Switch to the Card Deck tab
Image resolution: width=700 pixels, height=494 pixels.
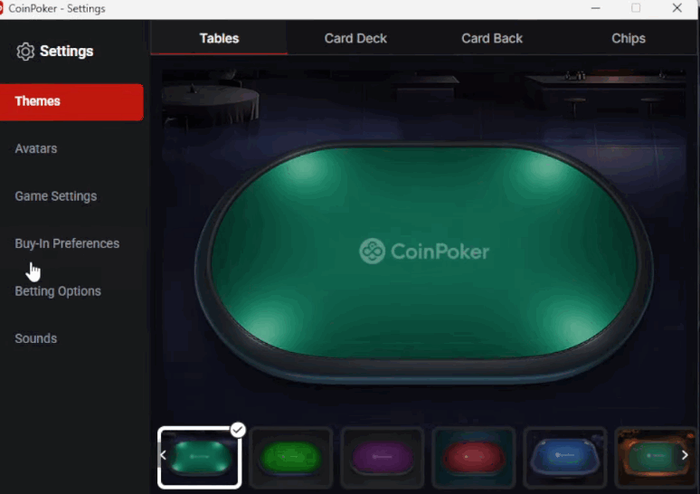tap(355, 38)
